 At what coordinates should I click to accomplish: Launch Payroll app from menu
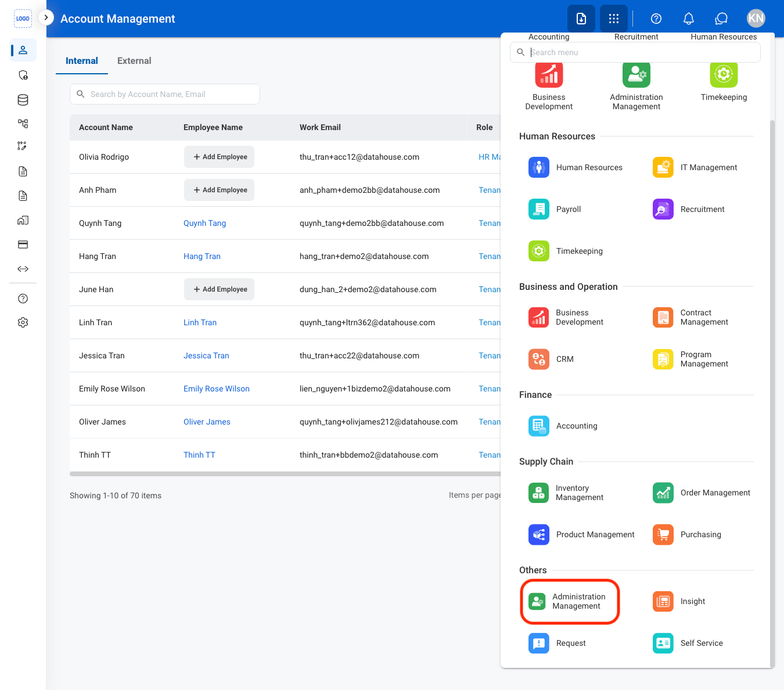click(555, 209)
